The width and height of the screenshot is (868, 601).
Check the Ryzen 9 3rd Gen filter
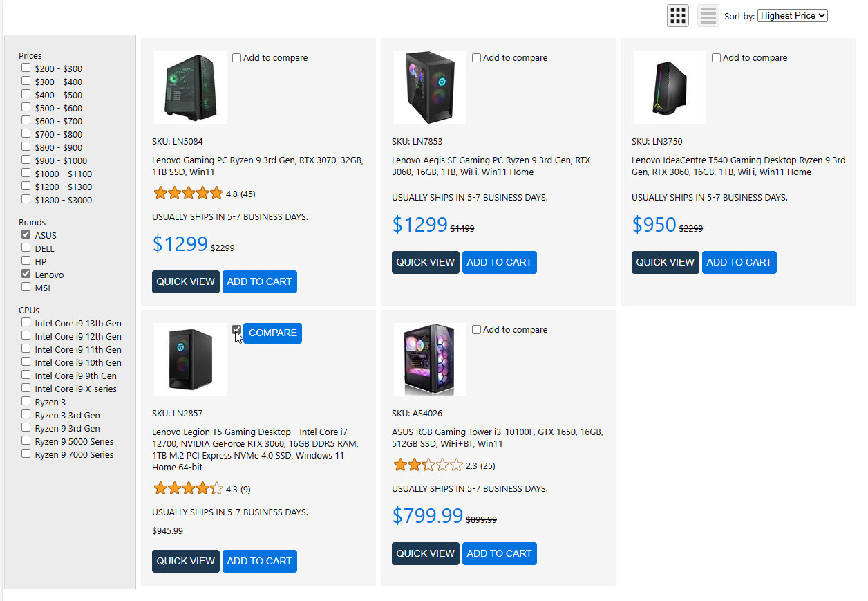26,428
